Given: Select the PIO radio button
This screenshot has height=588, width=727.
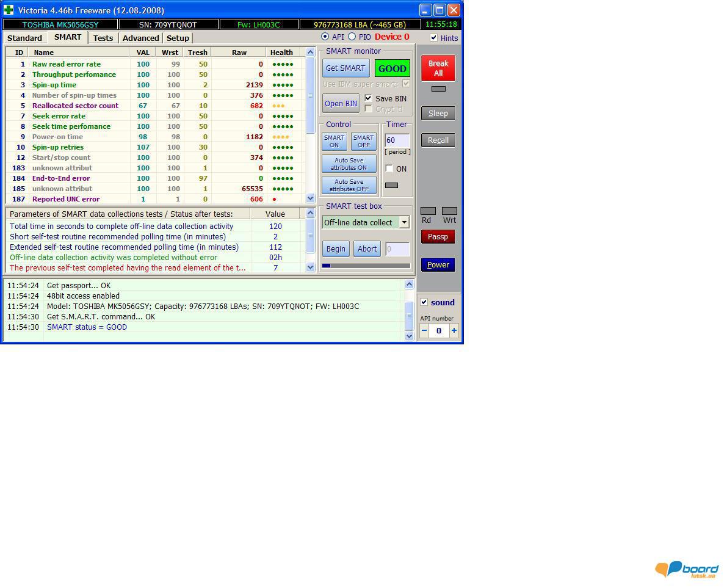Looking at the screenshot, I should coord(352,37).
